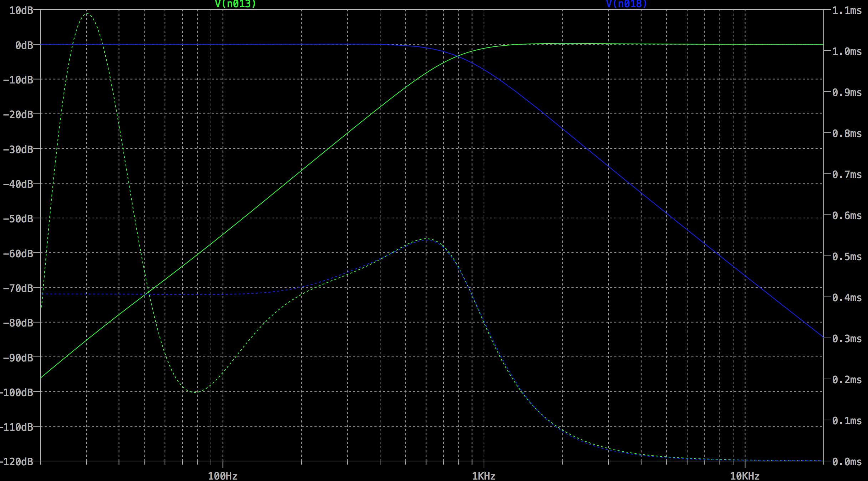
Task: Click the 1.1ms right axis label
Action: tap(847, 10)
